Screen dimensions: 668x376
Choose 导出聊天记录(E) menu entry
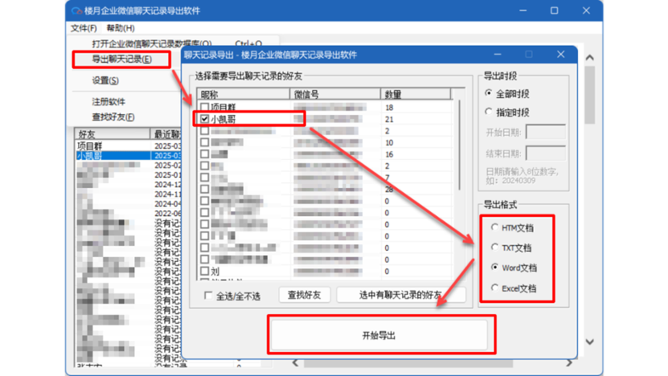tap(122, 59)
